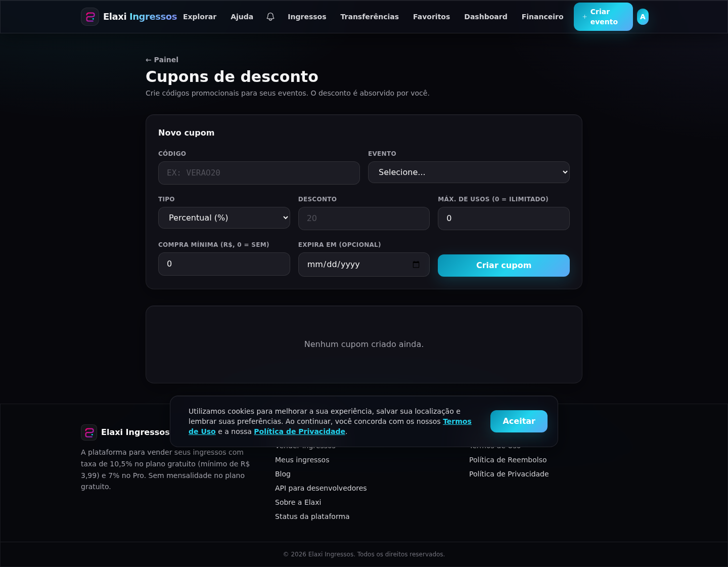Screen dimensions: 728x567
Task: Click 'Elaxi Ingressos' brand text in header
Action: [140, 17]
